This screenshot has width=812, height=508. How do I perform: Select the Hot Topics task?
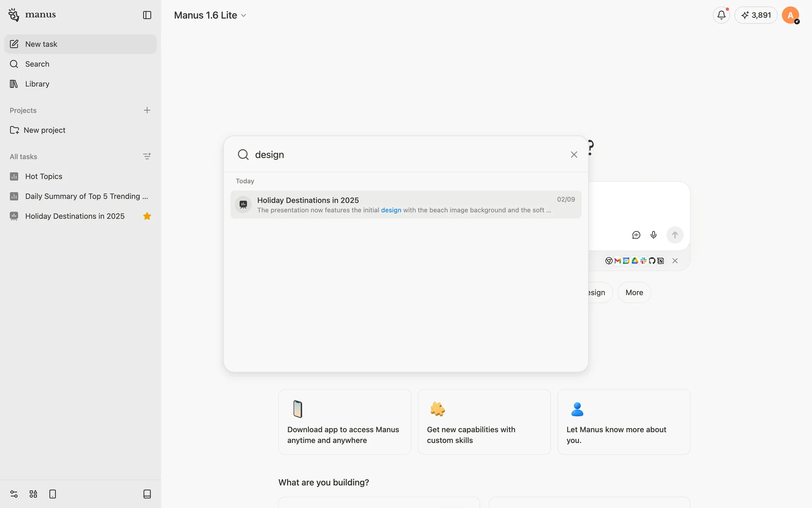pos(44,177)
